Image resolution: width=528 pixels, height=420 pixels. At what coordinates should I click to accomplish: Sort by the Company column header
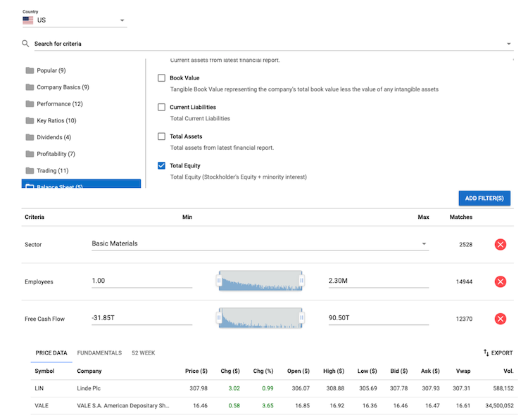coord(89,371)
